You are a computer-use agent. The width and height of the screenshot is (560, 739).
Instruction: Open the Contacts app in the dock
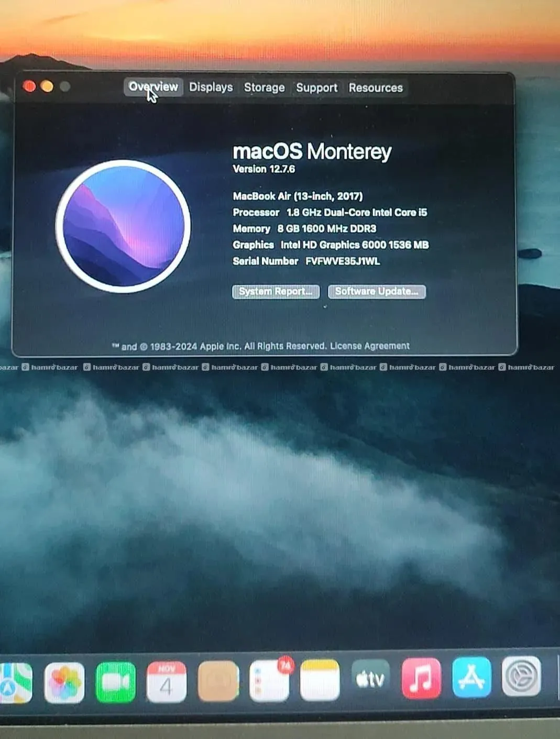(218, 681)
